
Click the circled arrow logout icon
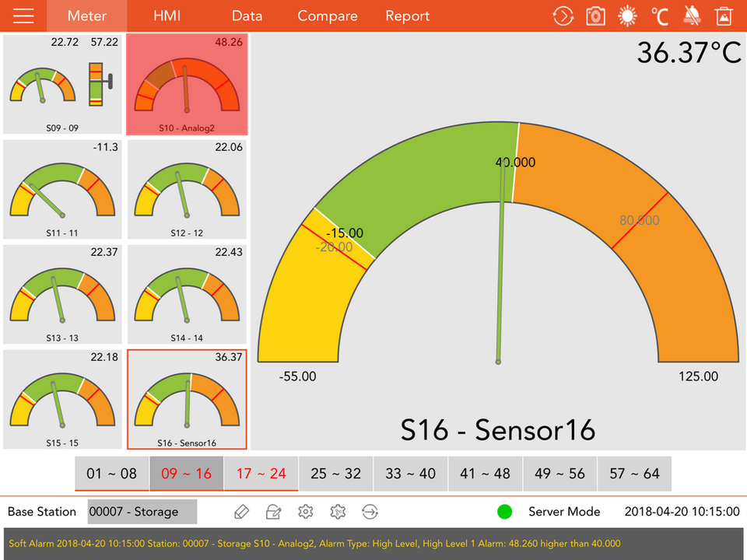(x=370, y=512)
